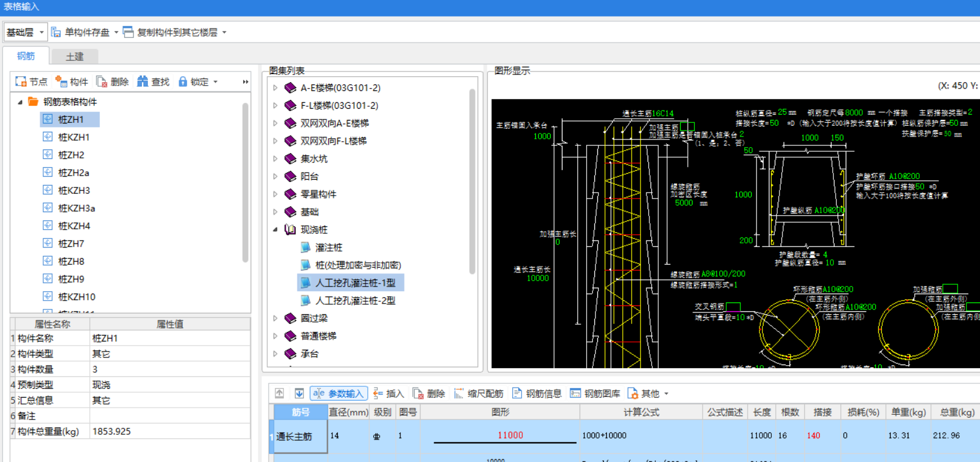Screen dimensions: 980x462
Task: Click the 单构件存盘 toolbar button
Action: click(x=80, y=32)
